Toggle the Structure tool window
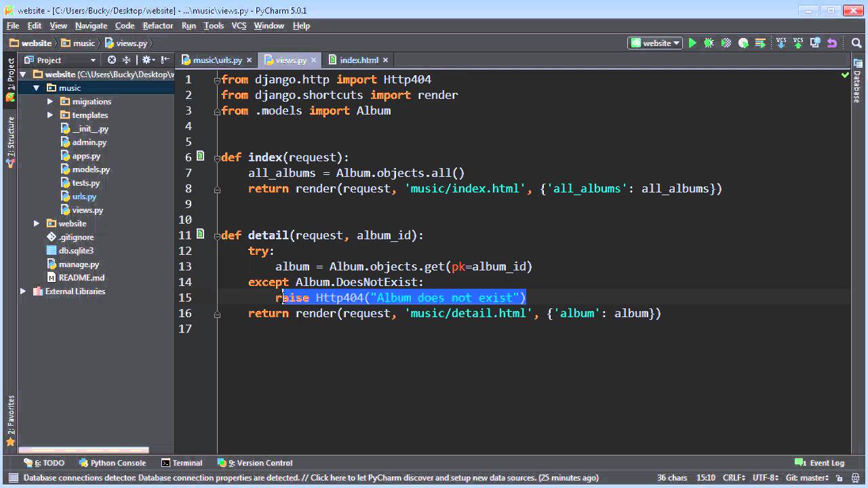Screen dimensions: 868x488 click(x=11, y=142)
